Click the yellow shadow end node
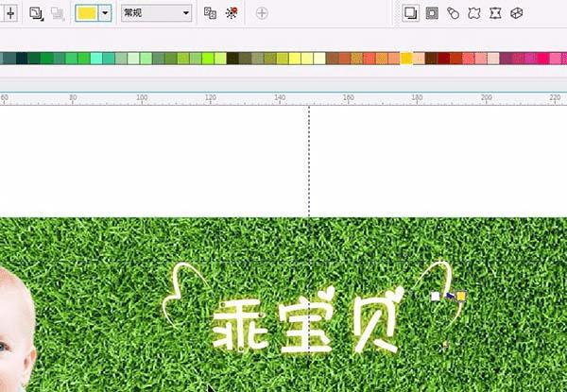The width and height of the screenshot is (567, 392). pos(461,297)
